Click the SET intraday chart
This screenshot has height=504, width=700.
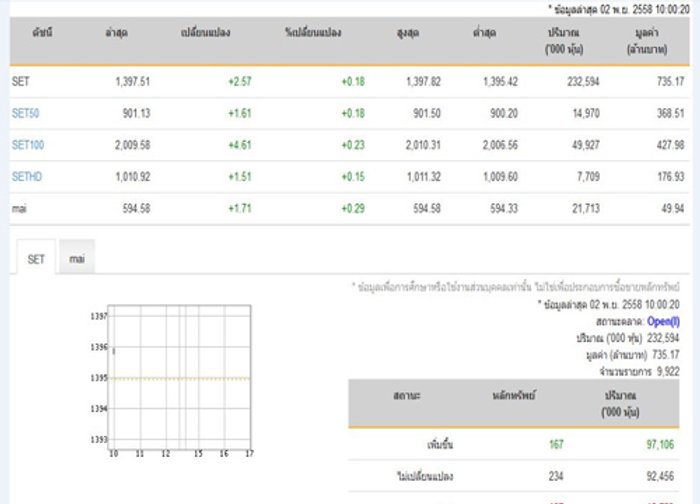coord(179,377)
